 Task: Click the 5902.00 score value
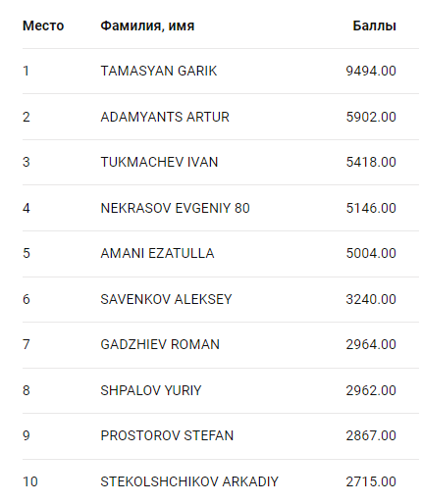click(x=371, y=117)
